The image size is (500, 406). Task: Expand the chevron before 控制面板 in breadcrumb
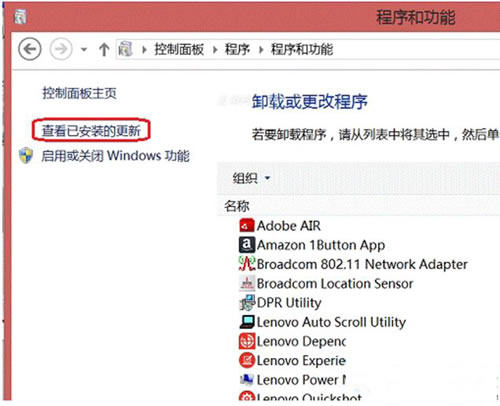[x=144, y=50]
